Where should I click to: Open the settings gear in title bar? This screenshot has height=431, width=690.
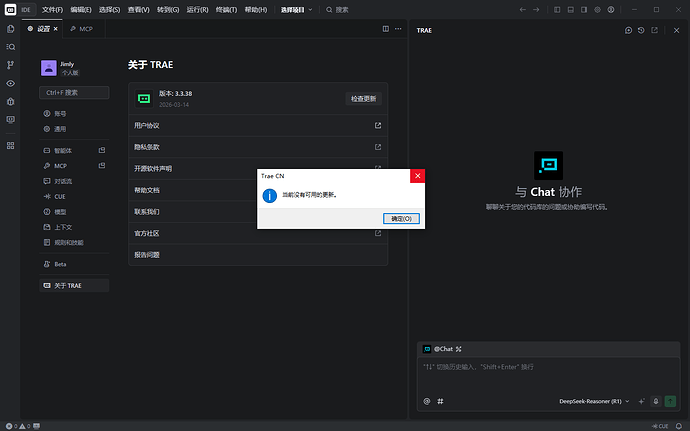[598, 10]
